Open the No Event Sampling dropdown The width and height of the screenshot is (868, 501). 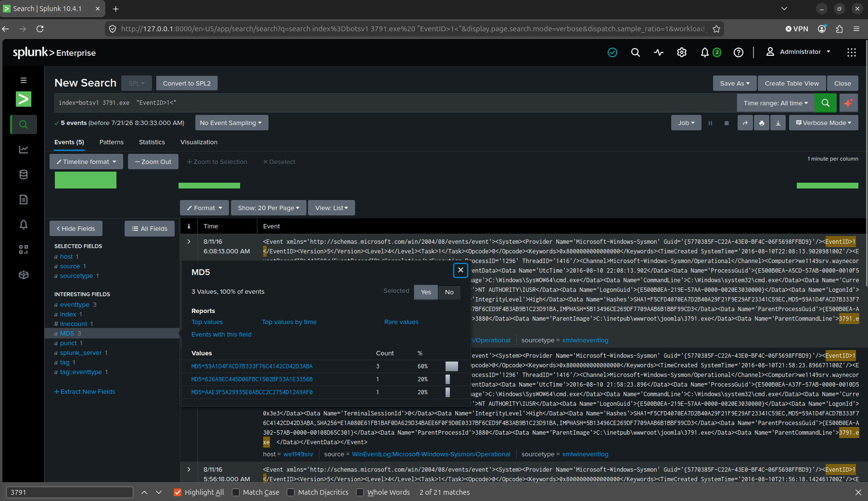coord(231,123)
